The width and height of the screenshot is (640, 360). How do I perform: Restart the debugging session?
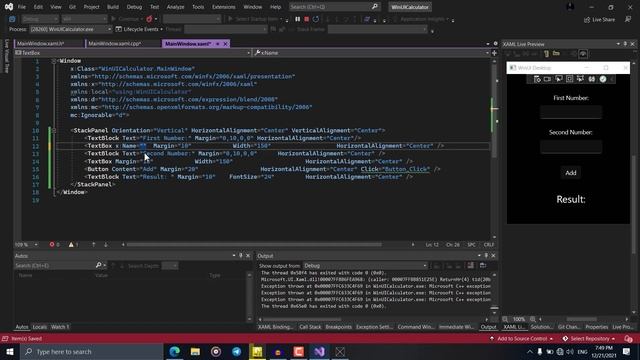click(x=316, y=19)
